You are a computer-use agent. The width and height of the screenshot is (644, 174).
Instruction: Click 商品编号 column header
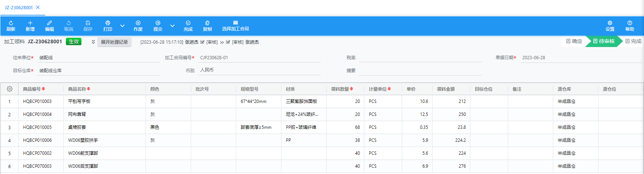[41, 89]
